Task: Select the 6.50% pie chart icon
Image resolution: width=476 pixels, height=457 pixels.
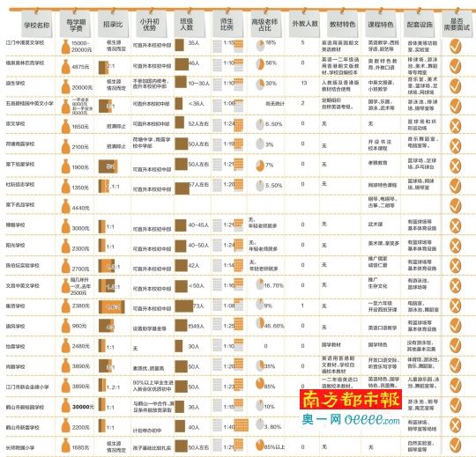Action: pyautogui.click(x=260, y=124)
